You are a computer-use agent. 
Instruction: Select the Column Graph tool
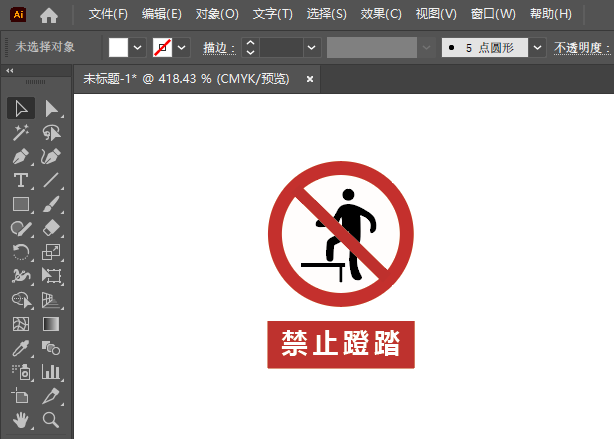point(51,372)
